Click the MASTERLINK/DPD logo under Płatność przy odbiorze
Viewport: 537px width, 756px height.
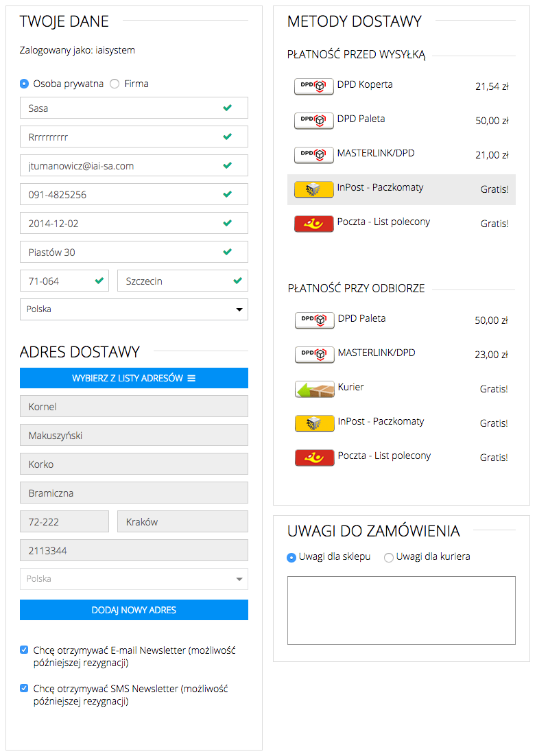point(314,355)
